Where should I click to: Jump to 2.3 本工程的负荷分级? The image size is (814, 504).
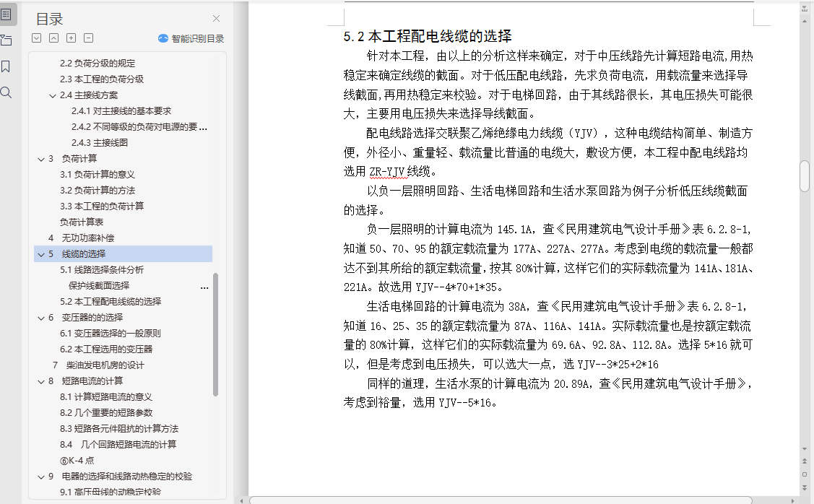tap(102, 79)
